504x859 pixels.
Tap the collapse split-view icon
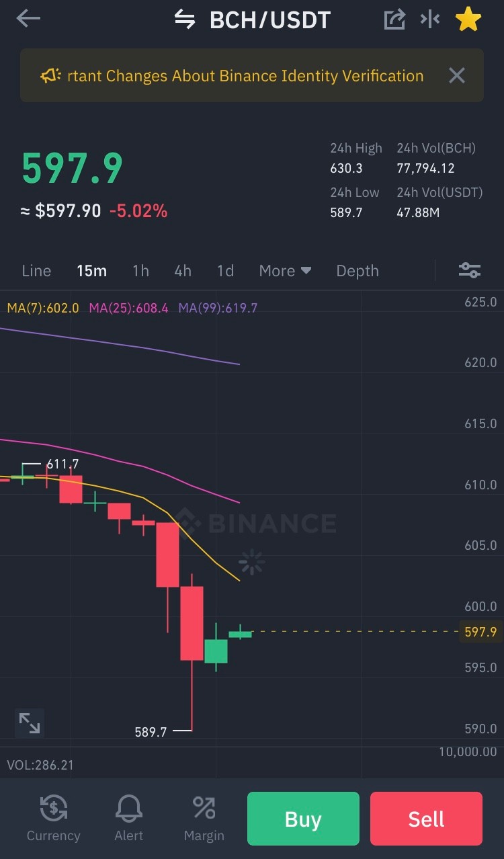click(430, 19)
